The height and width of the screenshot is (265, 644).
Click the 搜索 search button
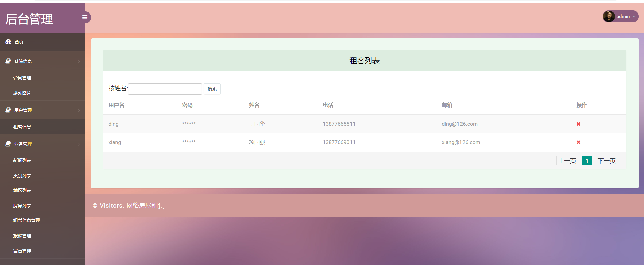click(212, 89)
